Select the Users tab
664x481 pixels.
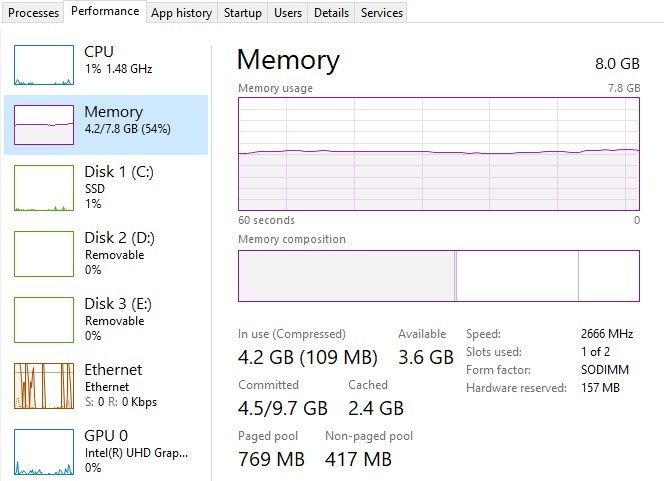pos(288,13)
